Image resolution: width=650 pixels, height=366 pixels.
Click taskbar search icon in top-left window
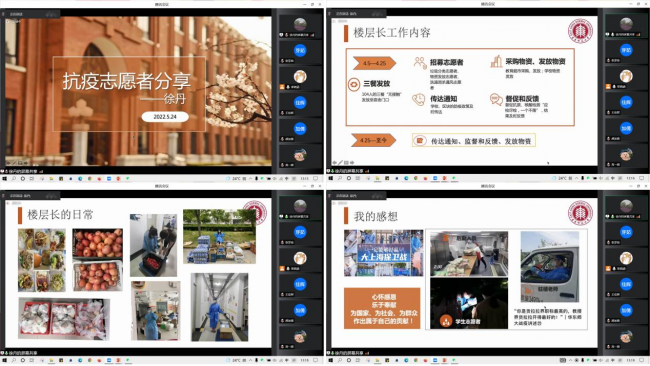14,179
